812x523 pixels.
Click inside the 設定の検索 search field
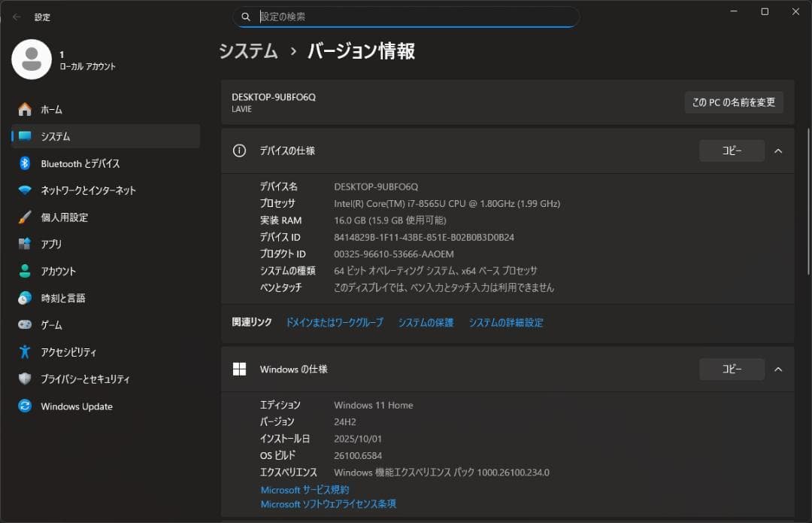pos(406,16)
